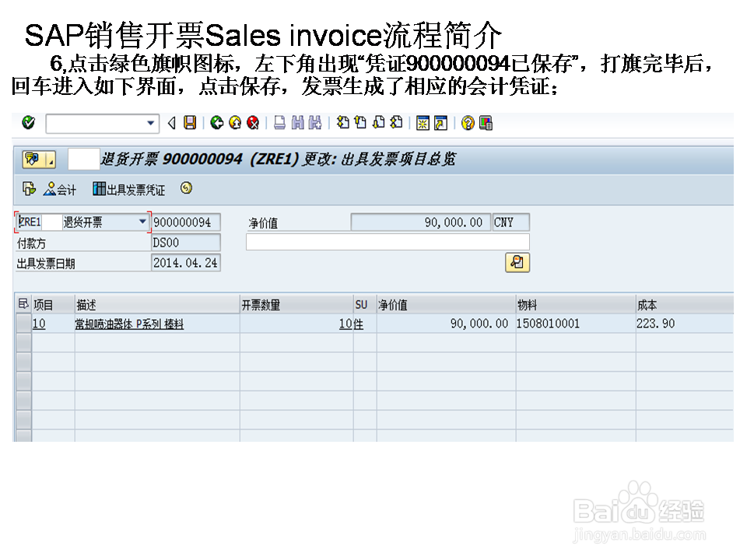Click the net value field 90,000.00
Image resolution: width=747 pixels, height=560 pixels.
pyautogui.click(x=421, y=222)
